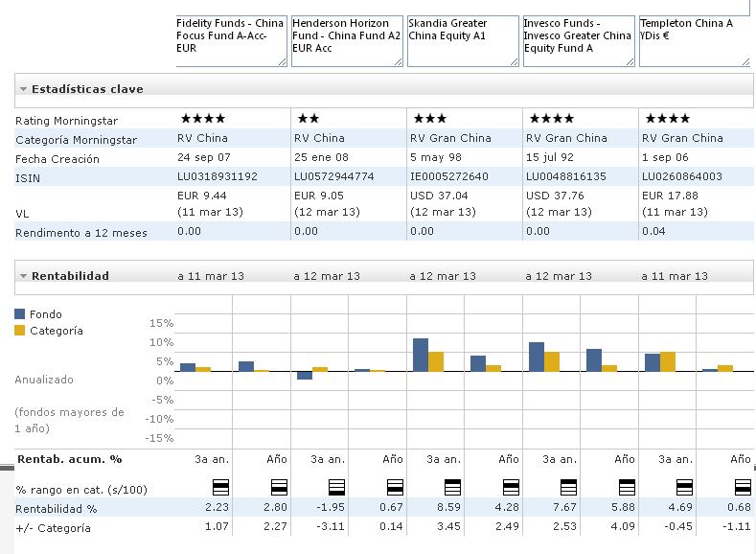Click Henderson fund two-star Morningstar rating
The height and width of the screenshot is (554, 756).
point(309,118)
